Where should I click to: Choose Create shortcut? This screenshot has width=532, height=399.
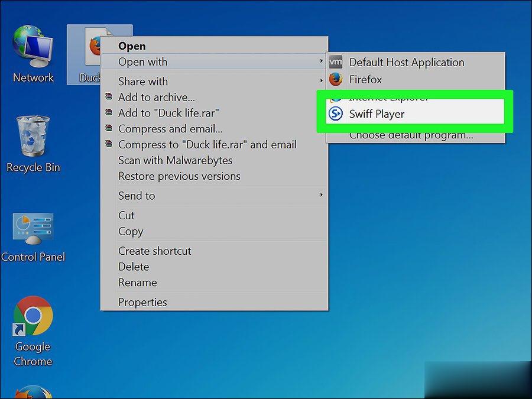[x=214, y=251]
